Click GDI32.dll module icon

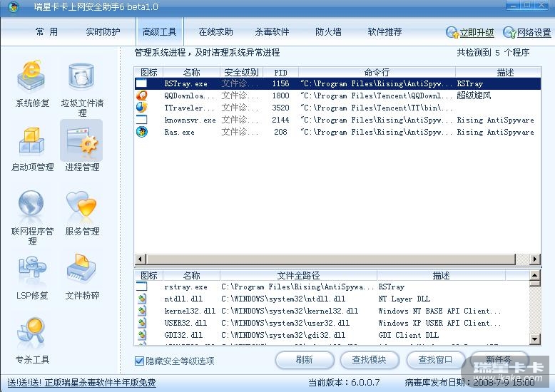141,335
